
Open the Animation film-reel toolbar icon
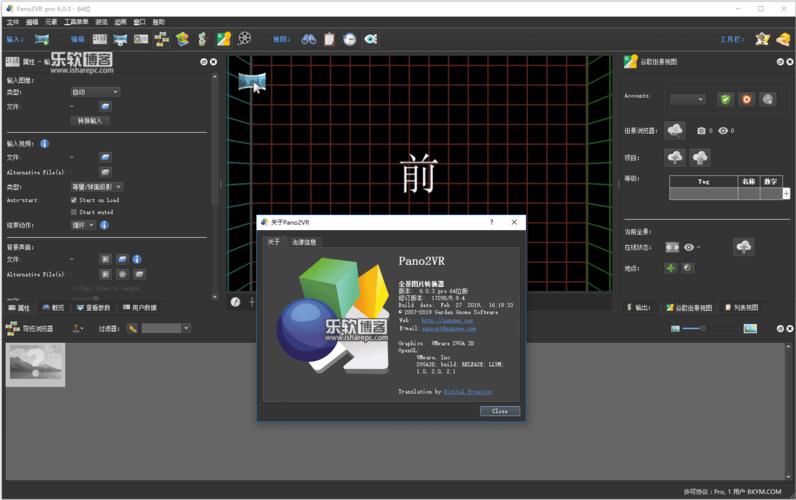pyautogui.click(x=245, y=39)
